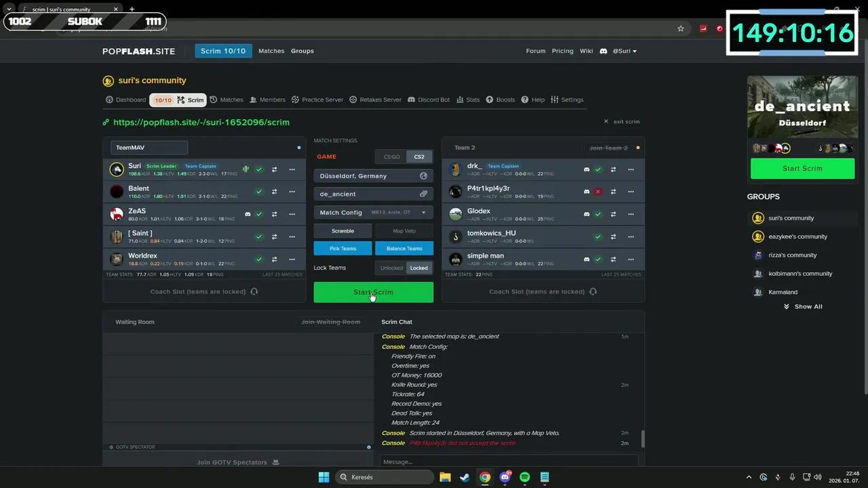868x488 pixels.
Task: Open the Pricing link in the header
Action: point(562,51)
